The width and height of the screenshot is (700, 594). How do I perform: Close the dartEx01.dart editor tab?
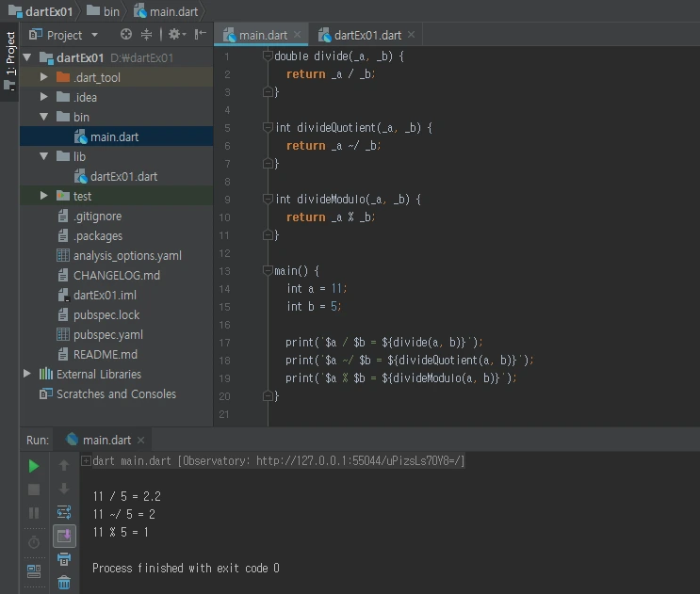(x=411, y=34)
